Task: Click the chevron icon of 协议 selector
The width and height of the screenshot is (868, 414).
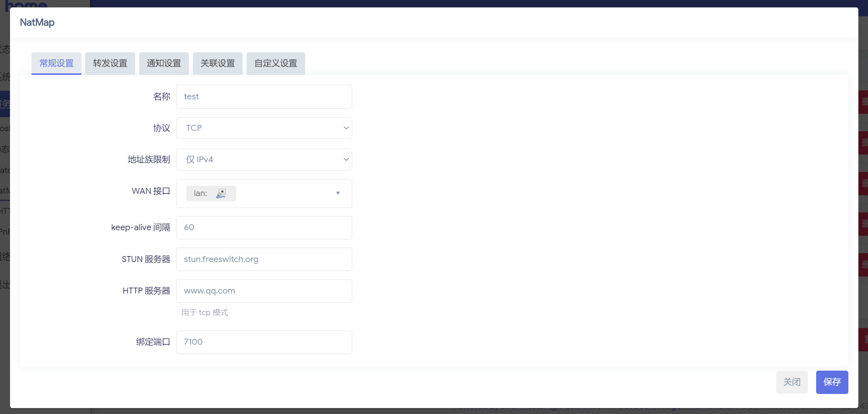Action: (x=346, y=128)
